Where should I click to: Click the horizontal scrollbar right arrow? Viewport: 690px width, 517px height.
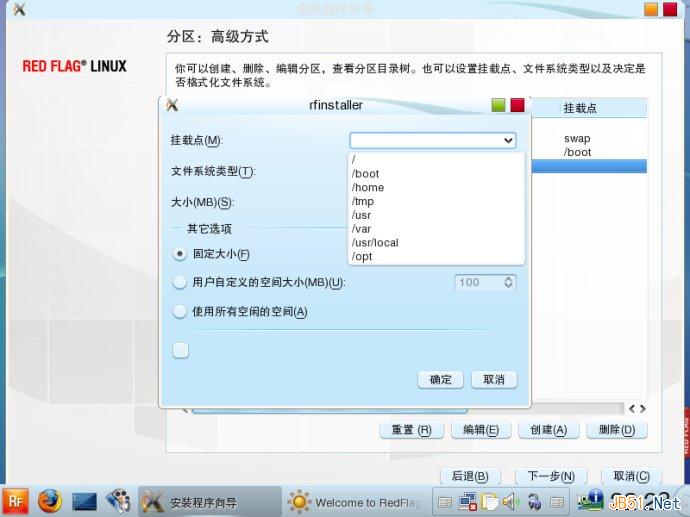pos(643,409)
